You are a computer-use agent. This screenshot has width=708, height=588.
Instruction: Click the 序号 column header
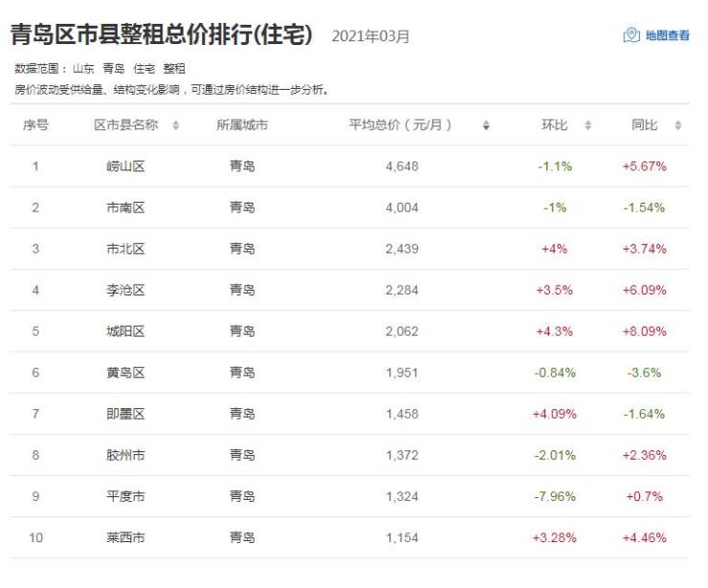click(35, 125)
